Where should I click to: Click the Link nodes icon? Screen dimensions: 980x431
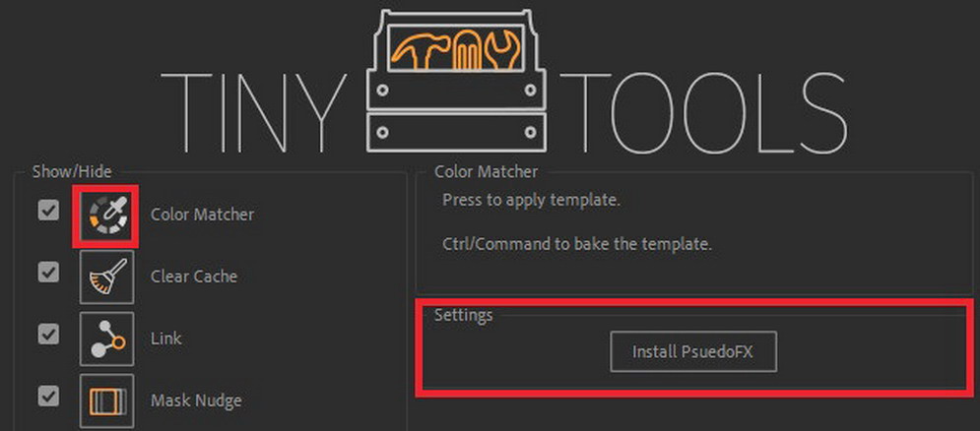[105, 339]
